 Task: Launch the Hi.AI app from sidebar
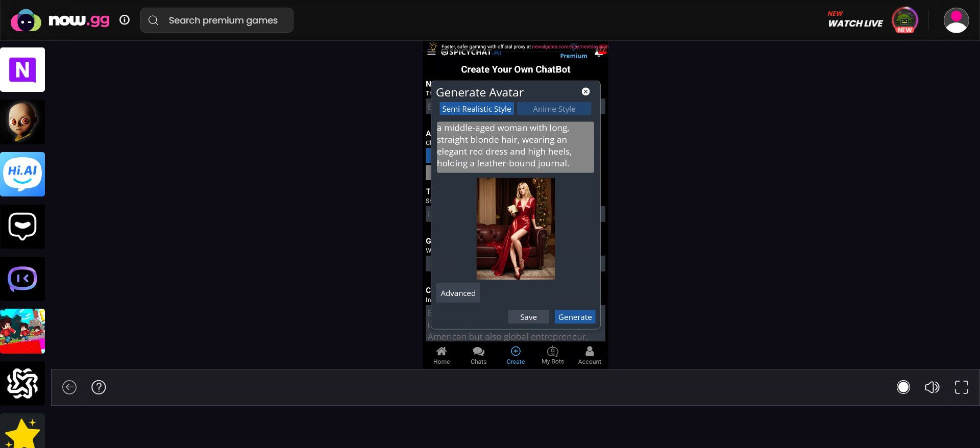(x=22, y=175)
